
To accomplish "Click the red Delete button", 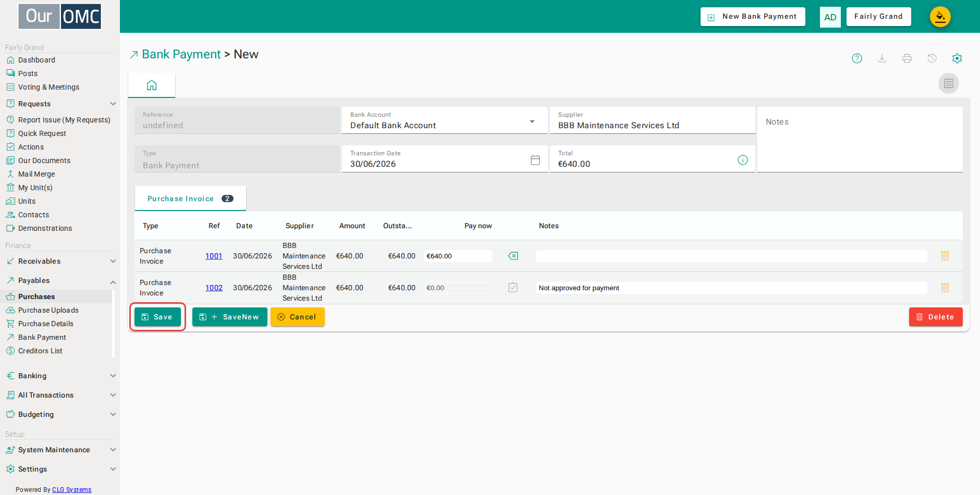I will pos(936,317).
